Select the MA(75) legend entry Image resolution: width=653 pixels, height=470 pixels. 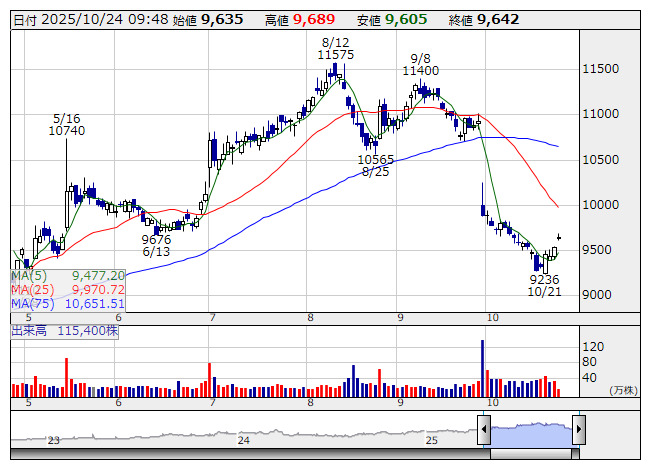coord(68,303)
